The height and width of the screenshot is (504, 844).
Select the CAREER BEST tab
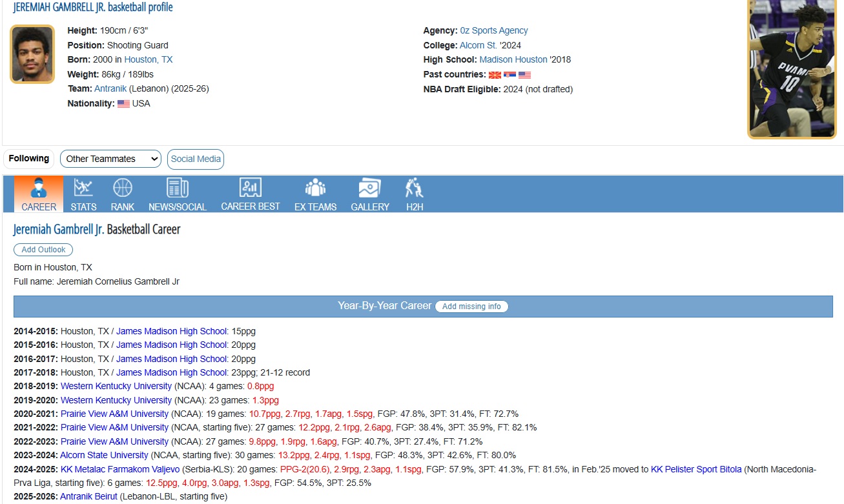click(x=251, y=194)
